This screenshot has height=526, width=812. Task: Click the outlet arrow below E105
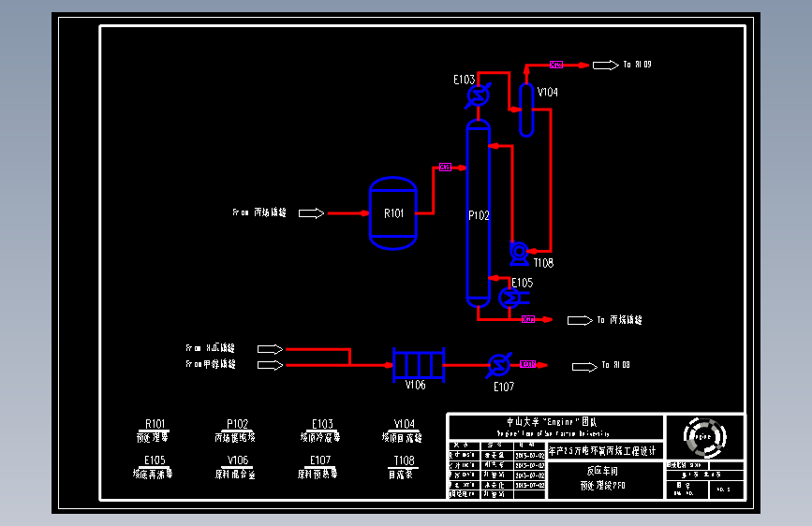[580, 320]
